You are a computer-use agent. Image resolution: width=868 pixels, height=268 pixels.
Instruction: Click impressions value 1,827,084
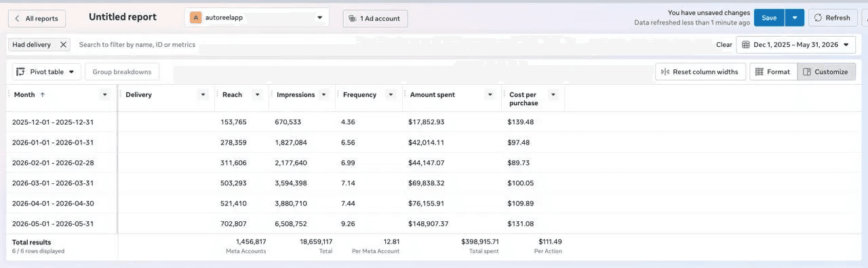[x=291, y=142]
